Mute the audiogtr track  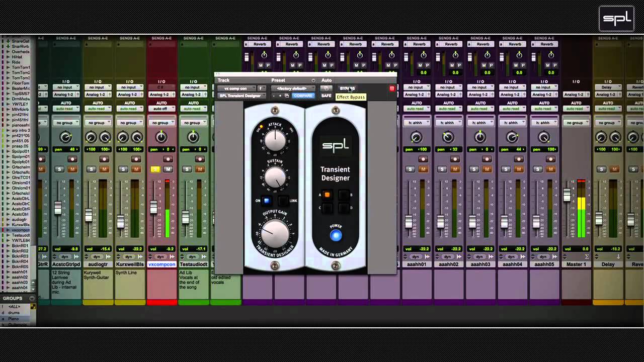[x=104, y=169]
